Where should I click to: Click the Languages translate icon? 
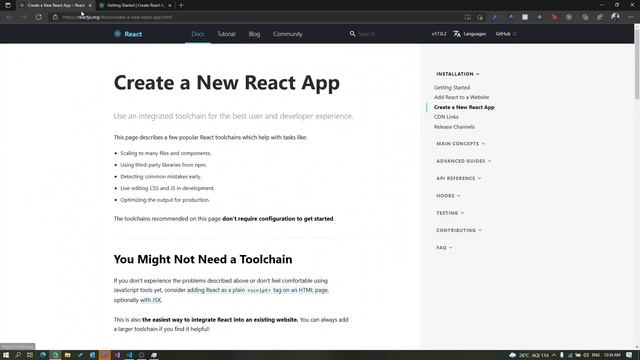457,34
